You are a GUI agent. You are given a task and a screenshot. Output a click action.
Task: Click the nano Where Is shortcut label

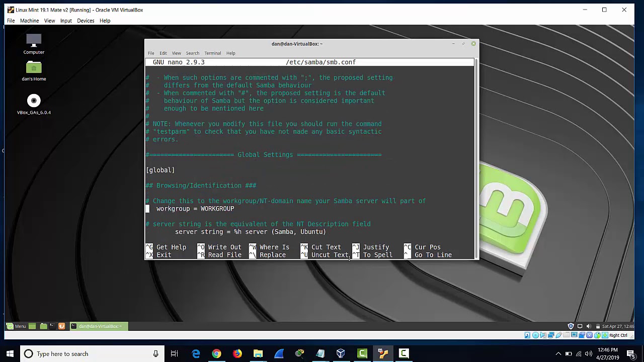pyautogui.click(x=274, y=247)
